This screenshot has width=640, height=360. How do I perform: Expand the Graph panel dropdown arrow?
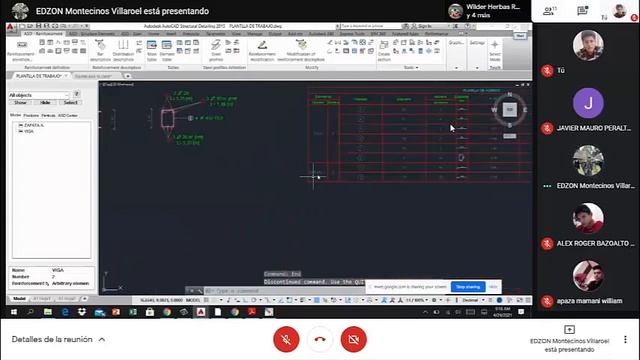click(x=456, y=68)
